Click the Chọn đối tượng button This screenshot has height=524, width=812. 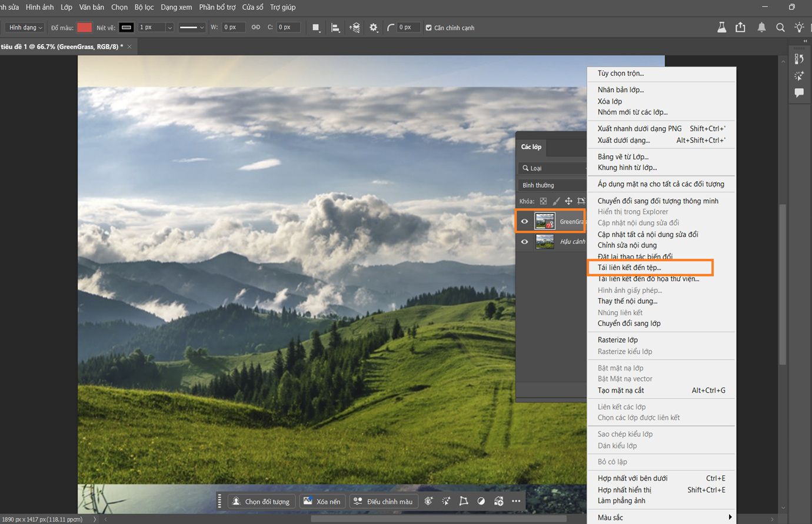(x=261, y=501)
